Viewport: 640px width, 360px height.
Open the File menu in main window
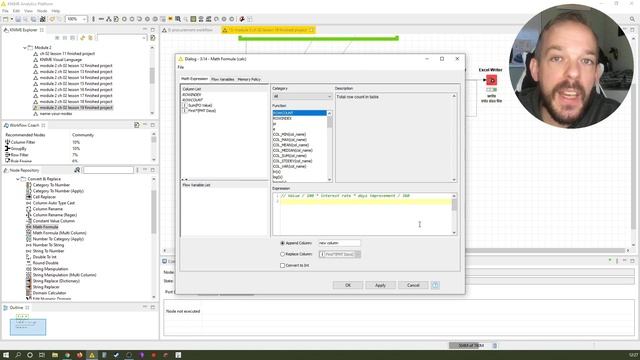point(5,11)
